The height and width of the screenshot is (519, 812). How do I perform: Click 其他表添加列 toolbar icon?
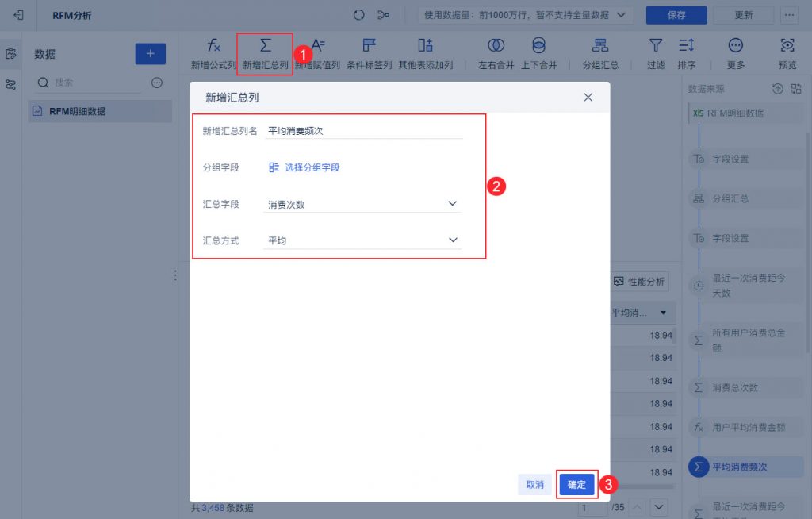click(x=425, y=54)
